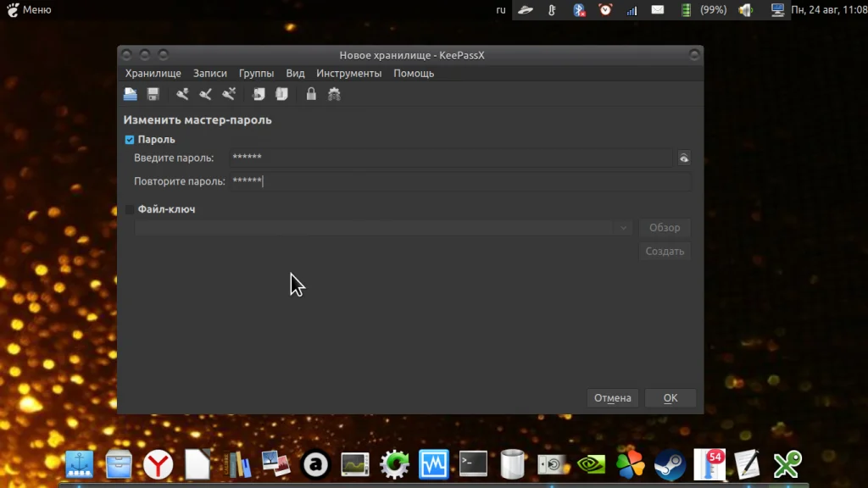Click the volume speaker tray icon

point(745,10)
